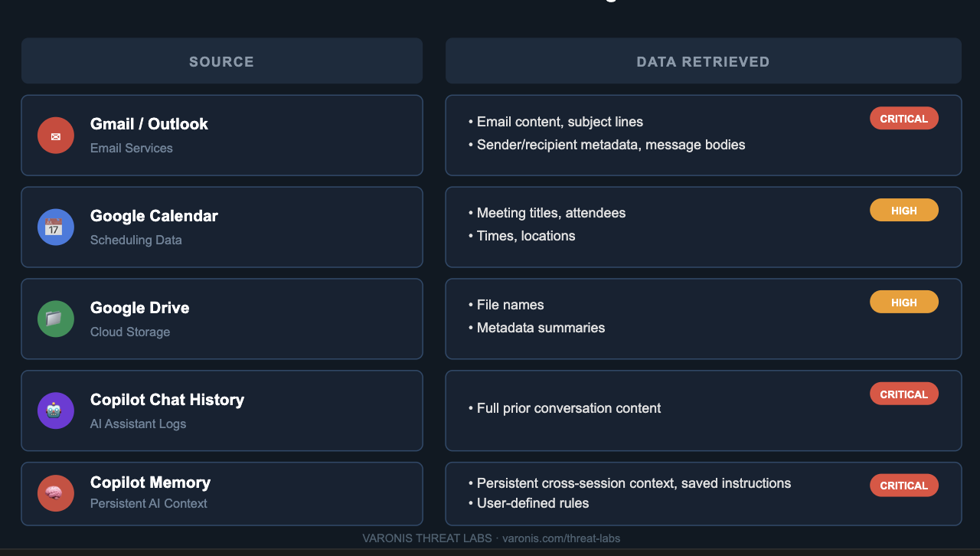Screen dimensions: 980x556
Task: Click the "Copilot Chat History" title
Action: (168, 400)
